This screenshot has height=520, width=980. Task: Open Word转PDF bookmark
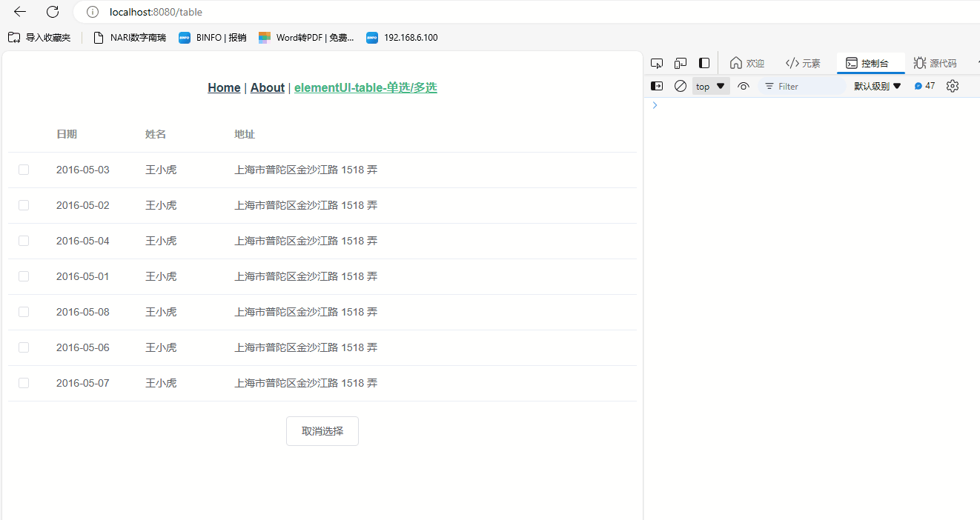coord(306,37)
